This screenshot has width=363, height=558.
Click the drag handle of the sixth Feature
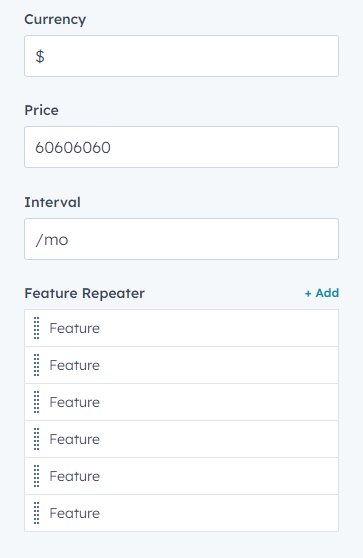pos(36,513)
